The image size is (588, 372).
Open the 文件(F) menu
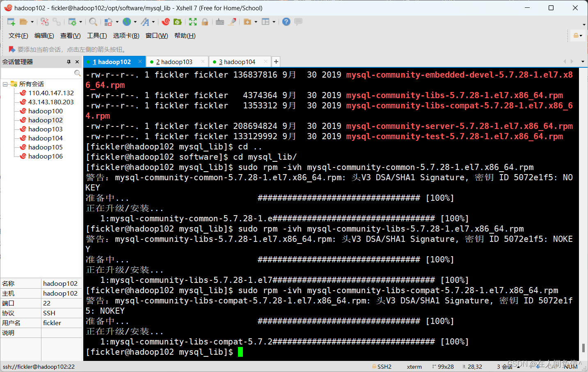18,36
